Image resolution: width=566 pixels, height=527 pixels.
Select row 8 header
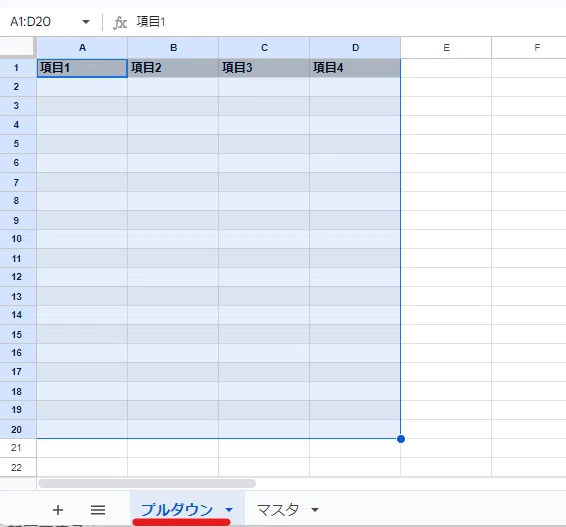[x=18, y=201]
